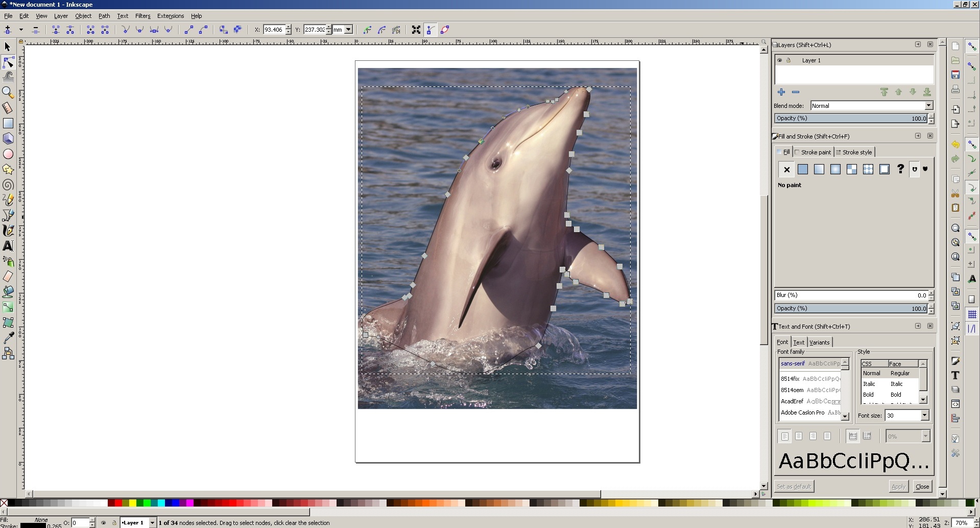Toggle Layer 1 visibility eye

779,60
